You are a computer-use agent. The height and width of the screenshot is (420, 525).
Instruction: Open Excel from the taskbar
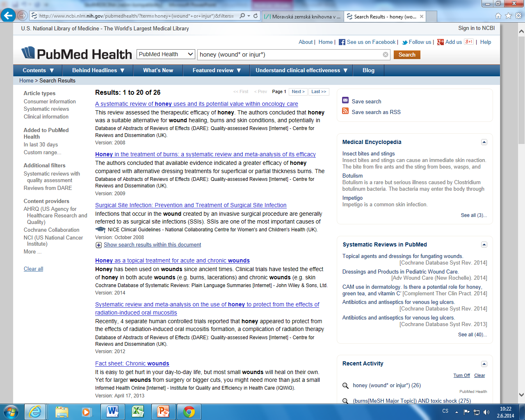pyautogui.click(x=138, y=412)
